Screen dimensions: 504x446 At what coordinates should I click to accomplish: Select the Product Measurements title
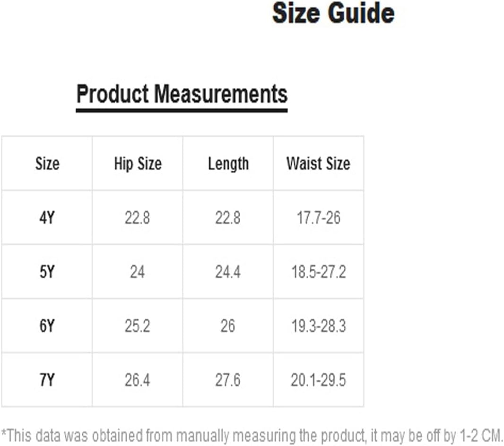182,94
